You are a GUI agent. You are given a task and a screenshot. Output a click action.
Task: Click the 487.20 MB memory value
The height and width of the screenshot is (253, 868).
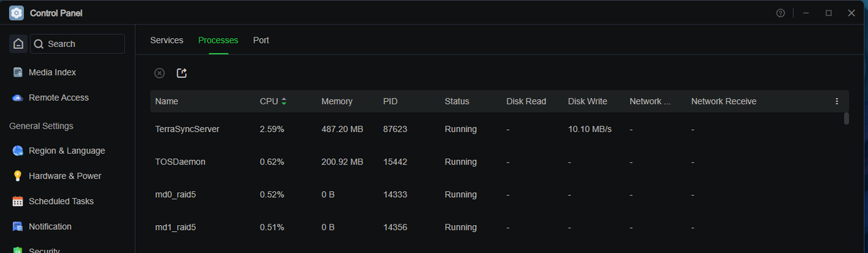342,129
